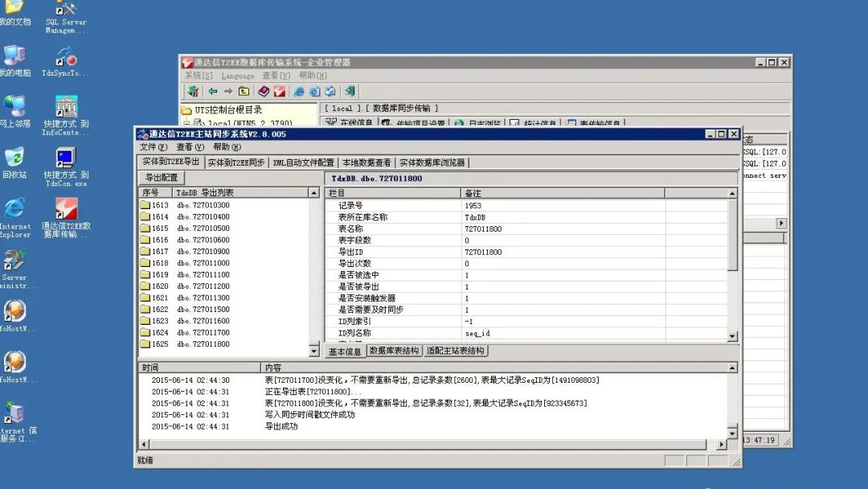Open TdxSyncTo desktop shortcut
The height and width of the screenshot is (489, 868).
point(66,62)
